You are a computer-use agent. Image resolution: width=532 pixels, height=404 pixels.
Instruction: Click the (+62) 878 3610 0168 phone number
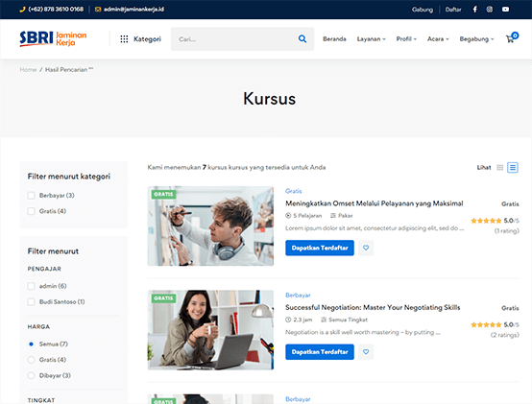pos(56,10)
